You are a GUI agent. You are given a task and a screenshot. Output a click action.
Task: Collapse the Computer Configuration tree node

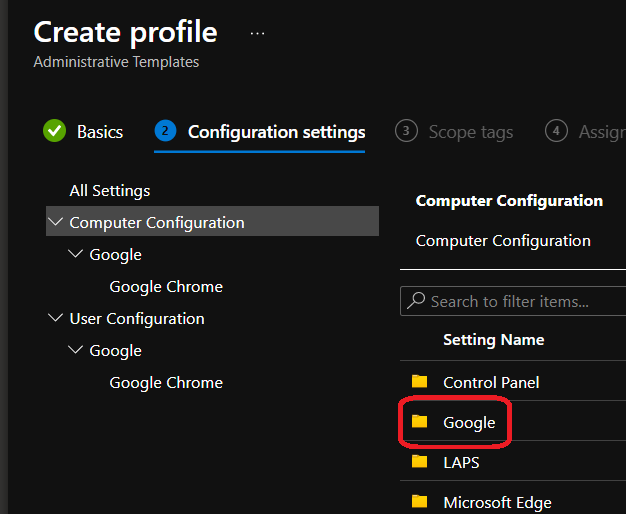coord(54,222)
